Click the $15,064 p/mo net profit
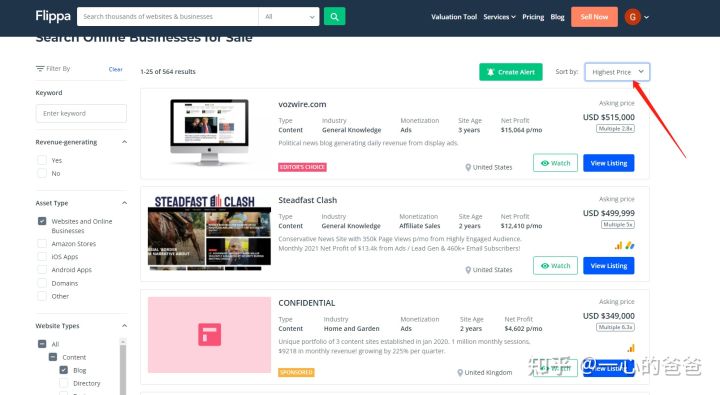 tap(521, 130)
